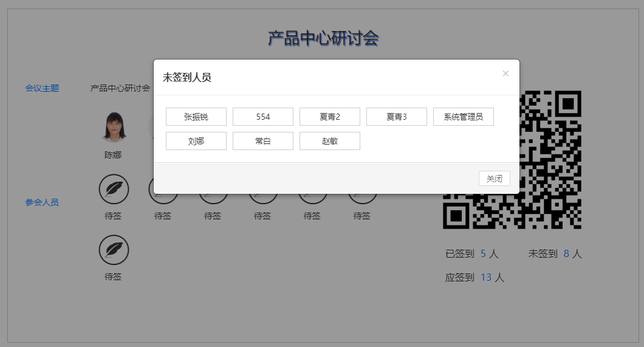This screenshot has width=644, height=347.
Task: Open 陈娜's attendee photo
Action: [114, 126]
